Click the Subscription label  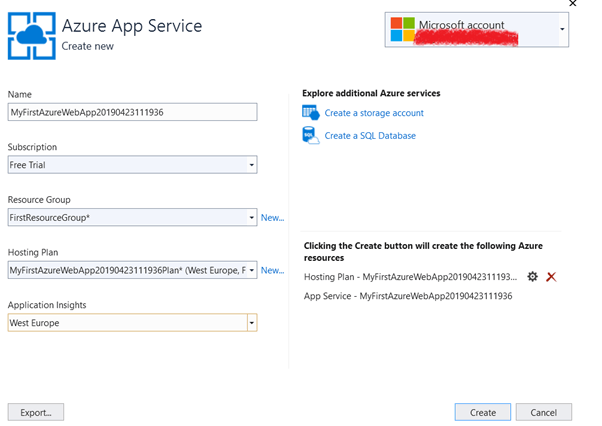pyautogui.click(x=32, y=147)
